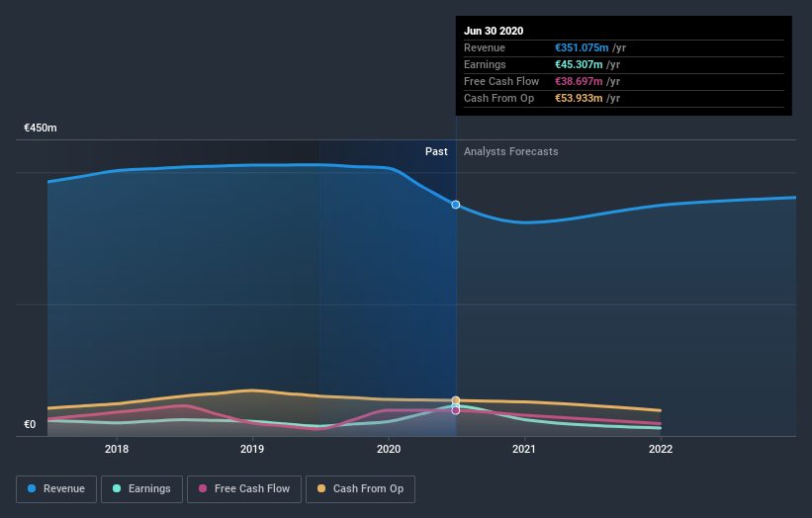Click the Cash From Op label in tooltip
The width and height of the screenshot is (812, 518).
498,98
